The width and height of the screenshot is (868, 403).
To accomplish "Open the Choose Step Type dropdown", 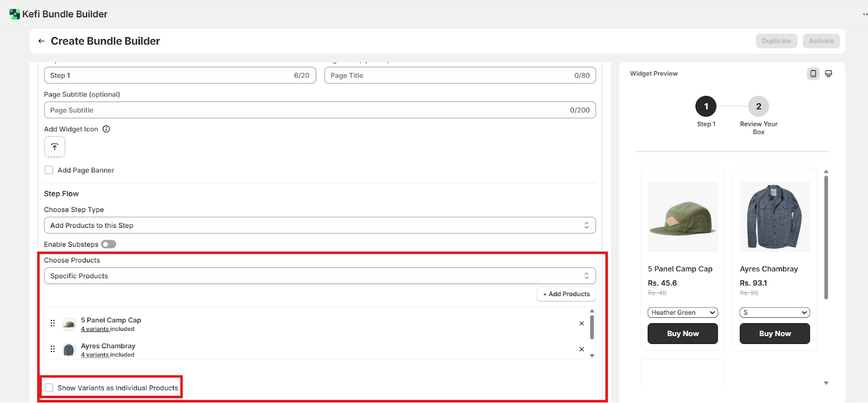I will click(320, 226).
